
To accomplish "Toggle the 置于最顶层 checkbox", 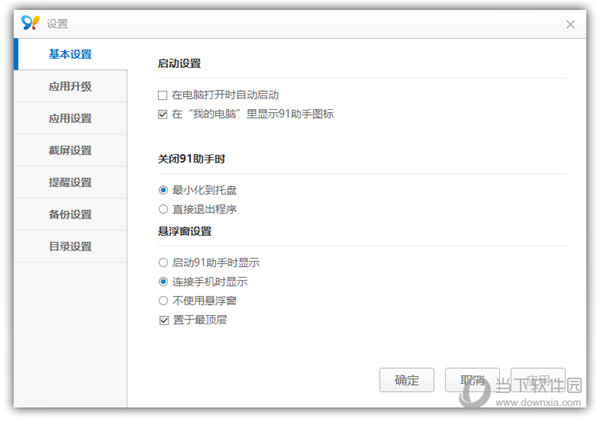I will [x=164, y=320].
